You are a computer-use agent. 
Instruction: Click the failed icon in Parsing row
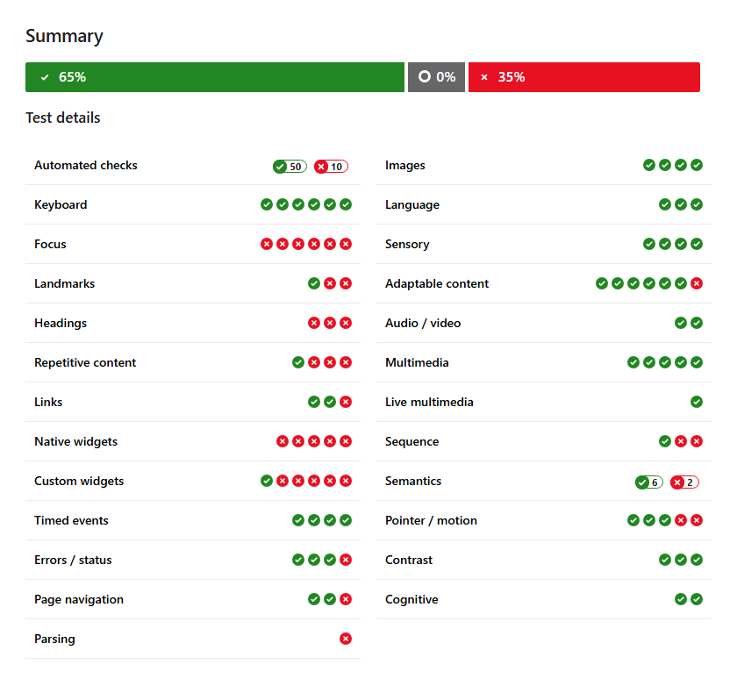click(346, 639)
